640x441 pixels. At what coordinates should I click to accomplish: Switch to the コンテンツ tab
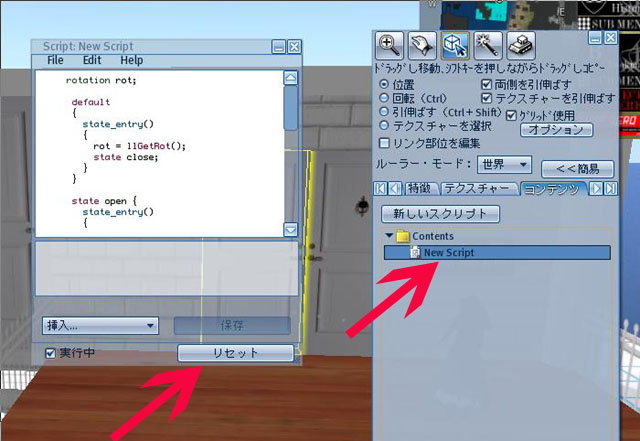tap(553, 189)
